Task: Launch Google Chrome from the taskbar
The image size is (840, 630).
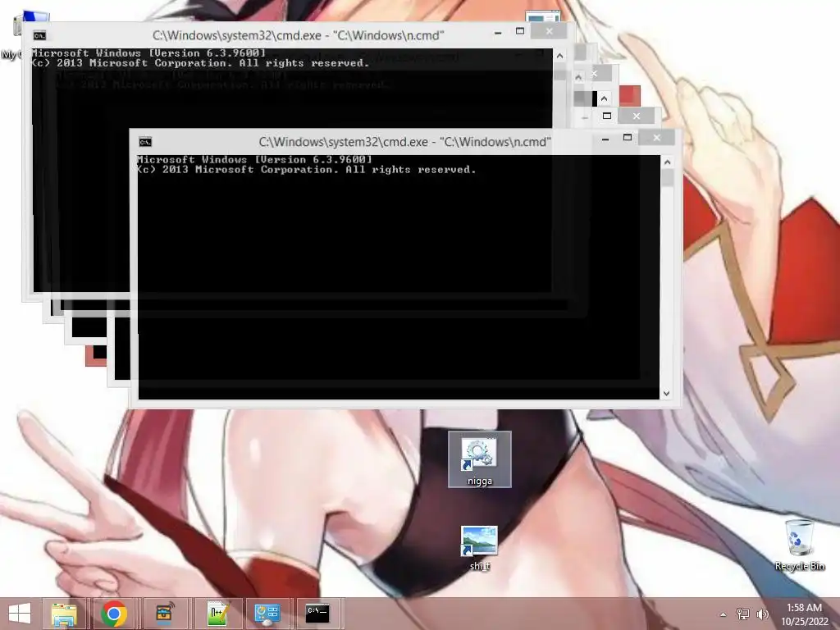Action: (x=114, y=614)
